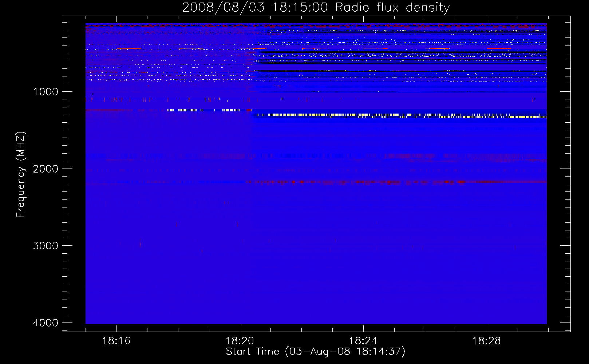Viewport: 589px width, 364px height.
Task: Click the 18:16 time tick label
Action: [x=116, y=341]
